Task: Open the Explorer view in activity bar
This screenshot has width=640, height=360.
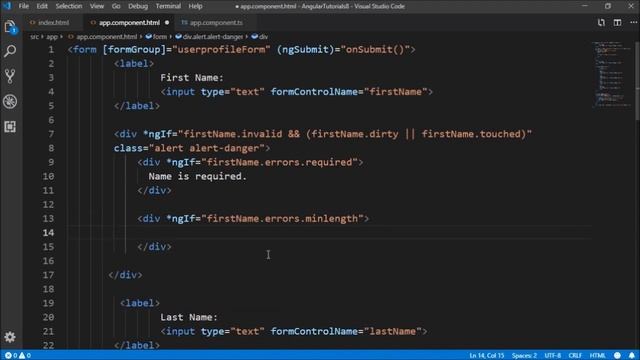Action: click(10, 27)
